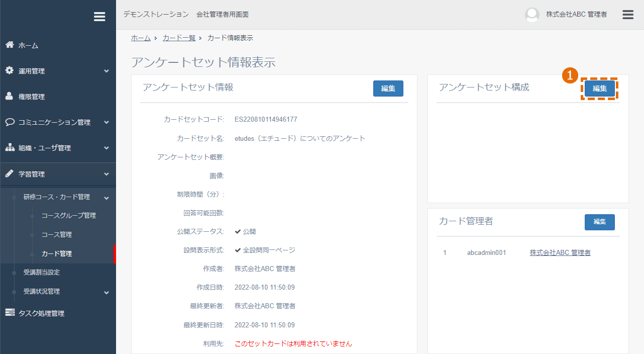Open 研修コース・カード管理 menu item

point(57,197)
